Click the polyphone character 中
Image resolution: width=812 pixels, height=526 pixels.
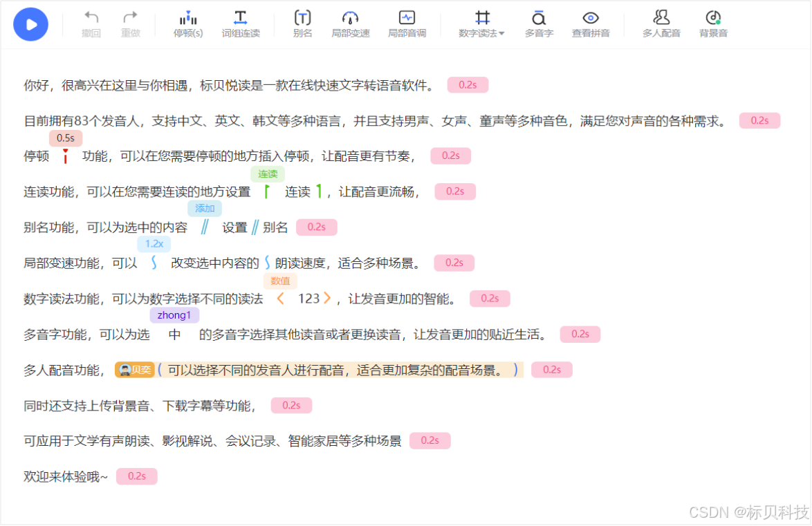click(x=174, y=335)
